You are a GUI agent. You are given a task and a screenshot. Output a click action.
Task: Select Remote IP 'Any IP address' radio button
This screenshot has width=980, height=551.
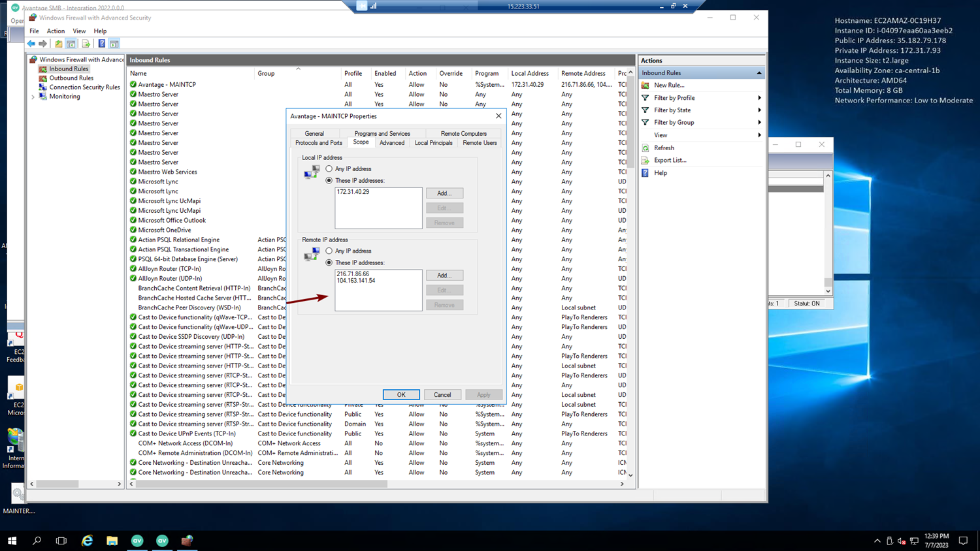(x=329, y=251)
